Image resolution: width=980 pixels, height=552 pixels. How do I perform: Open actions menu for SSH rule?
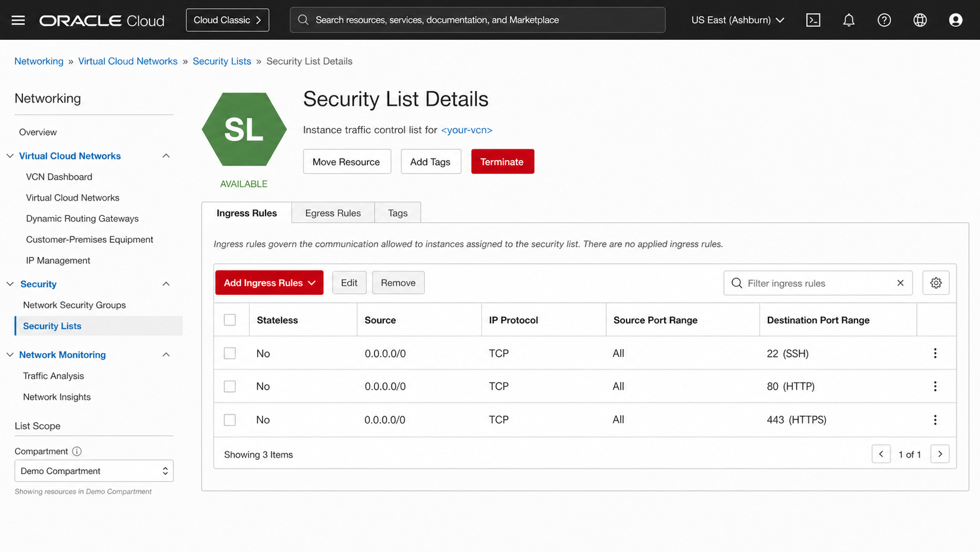pyautogui.click(x=935, y=353)
